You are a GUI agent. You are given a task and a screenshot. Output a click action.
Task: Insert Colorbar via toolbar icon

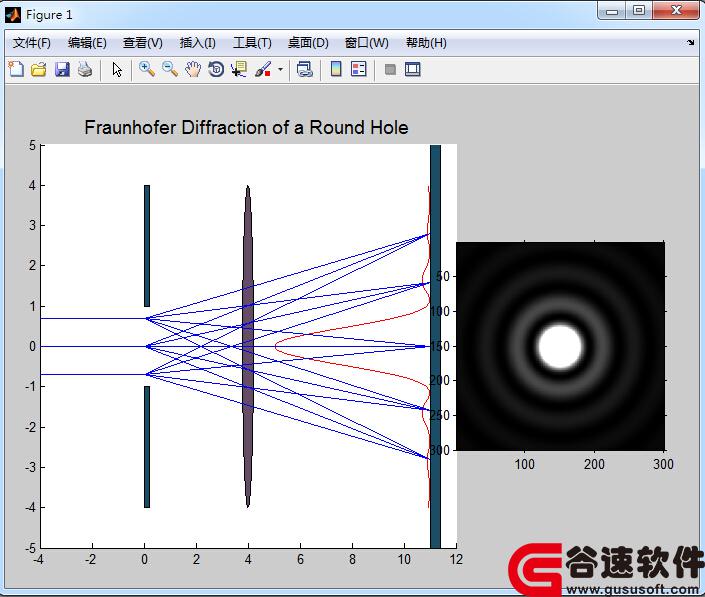pyautogui.click(x=336, y=69)
